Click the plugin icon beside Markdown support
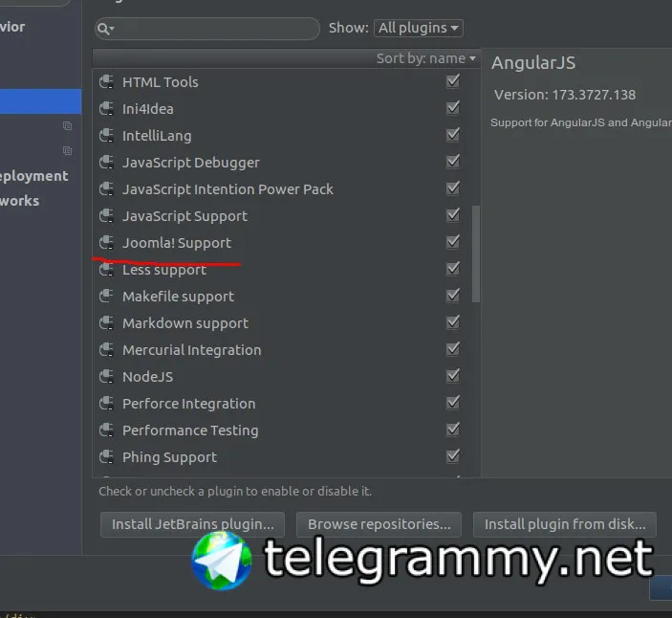The height and width of the screenshot is (618, 672). pyautogui.click(x=106, y=323)
